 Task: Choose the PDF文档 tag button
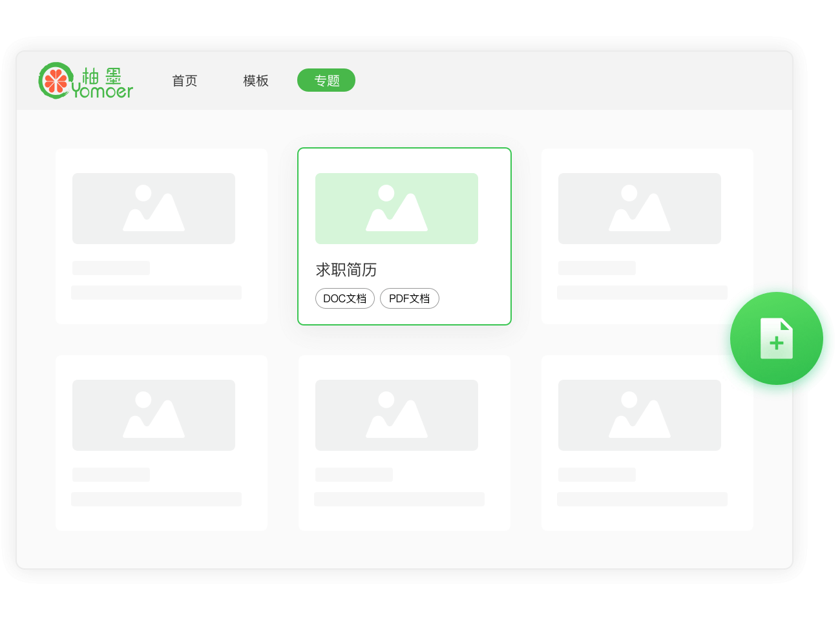pyautogui.click(x=409, y=298)
